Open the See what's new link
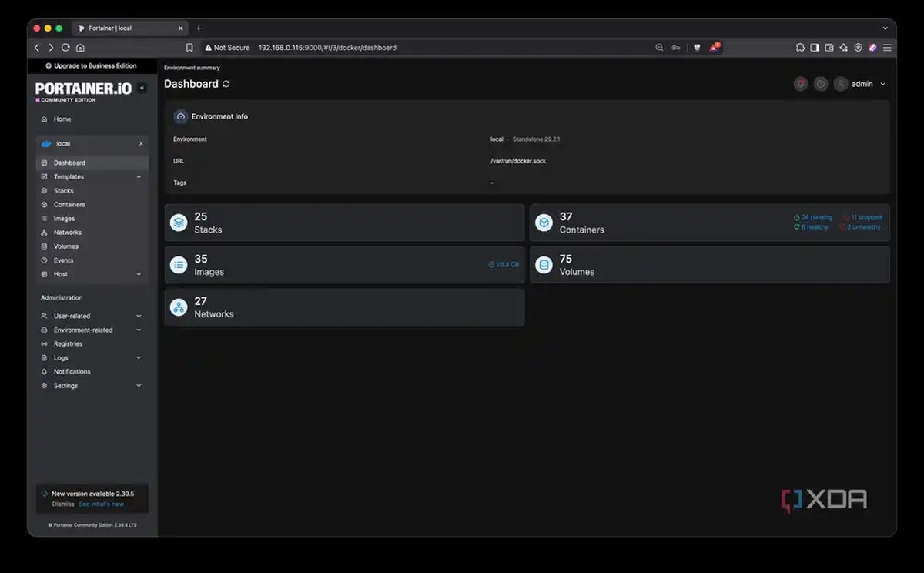The height and width of the screenshot is (573, 924). point(101,504)
